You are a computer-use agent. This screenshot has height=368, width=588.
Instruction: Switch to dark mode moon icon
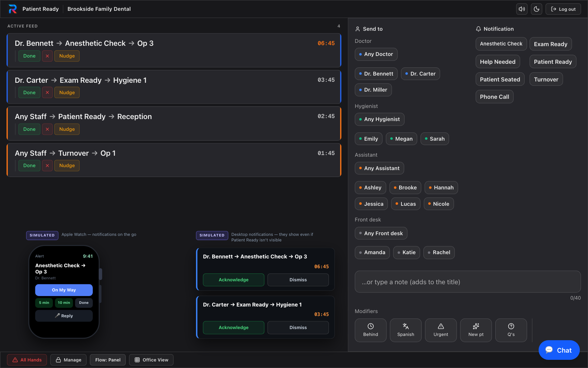point(536,9)
